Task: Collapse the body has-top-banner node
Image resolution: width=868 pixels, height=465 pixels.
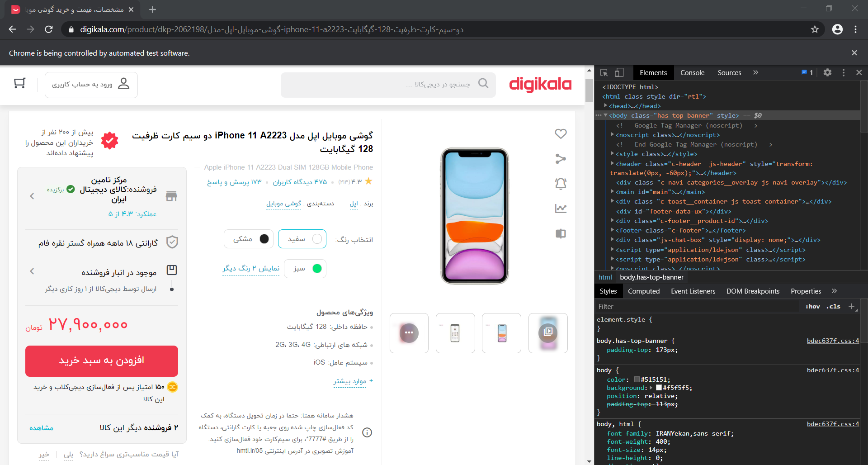Action: click(x=605, y=115)
